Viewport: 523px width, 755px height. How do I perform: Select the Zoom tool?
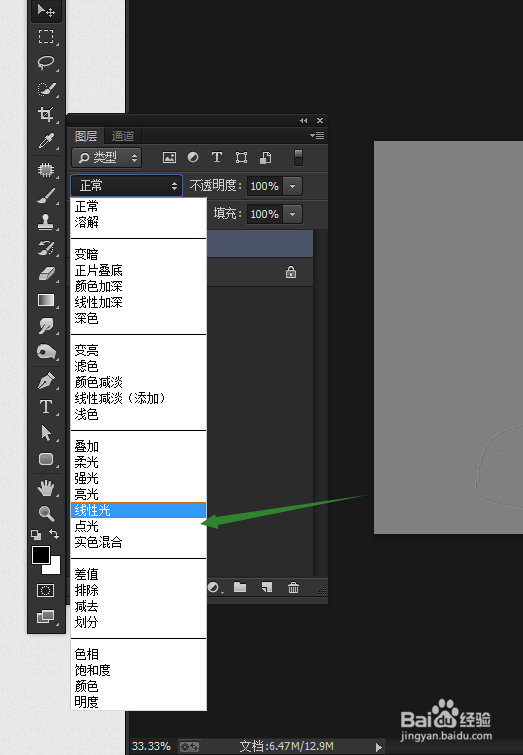[x=46, y=514]
